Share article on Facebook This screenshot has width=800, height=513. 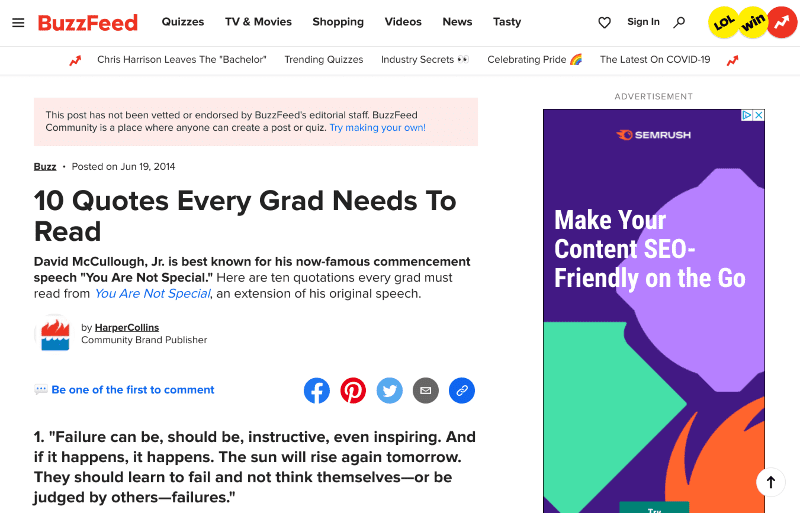pyautogui.click(x=317, y=390)
